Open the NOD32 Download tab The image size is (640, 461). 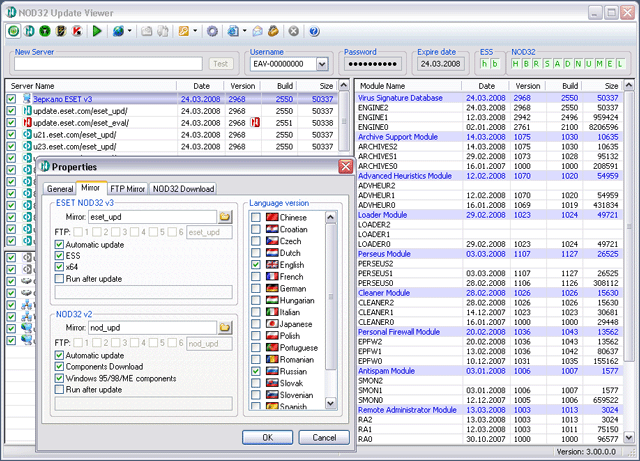(x=183, y=189)
